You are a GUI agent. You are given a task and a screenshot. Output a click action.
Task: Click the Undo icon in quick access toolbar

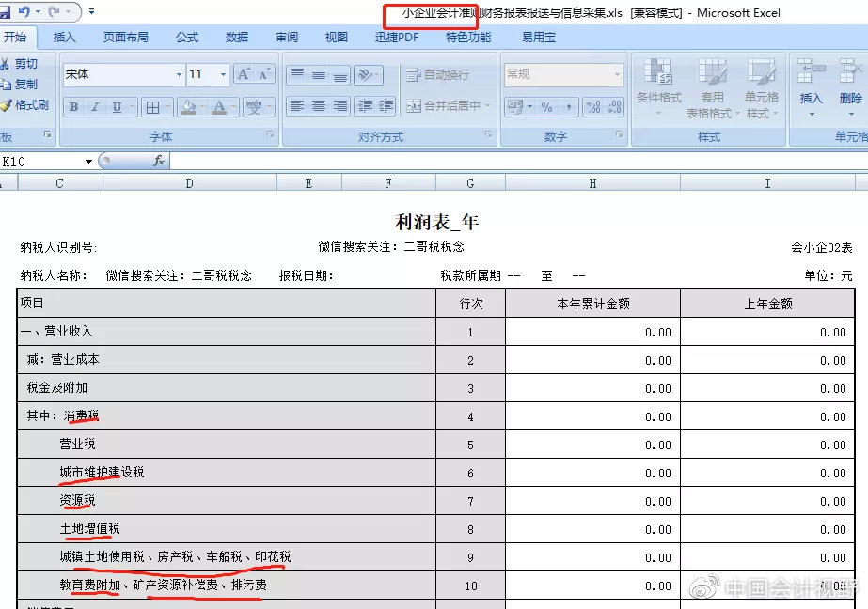(x=24, y=11)
